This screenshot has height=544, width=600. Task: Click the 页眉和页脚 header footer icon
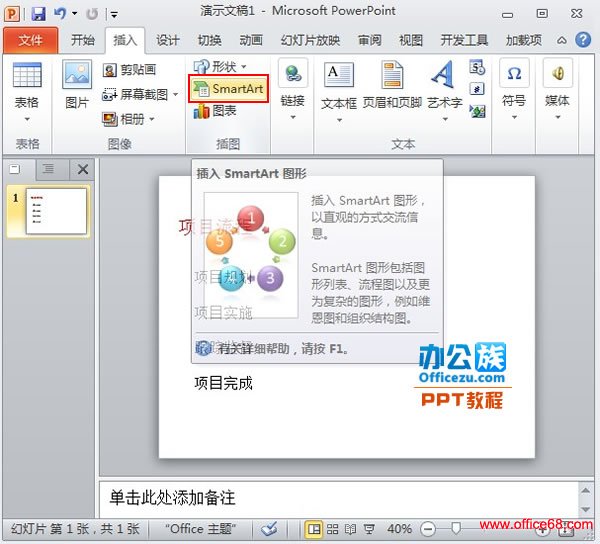tap(392, 74)
